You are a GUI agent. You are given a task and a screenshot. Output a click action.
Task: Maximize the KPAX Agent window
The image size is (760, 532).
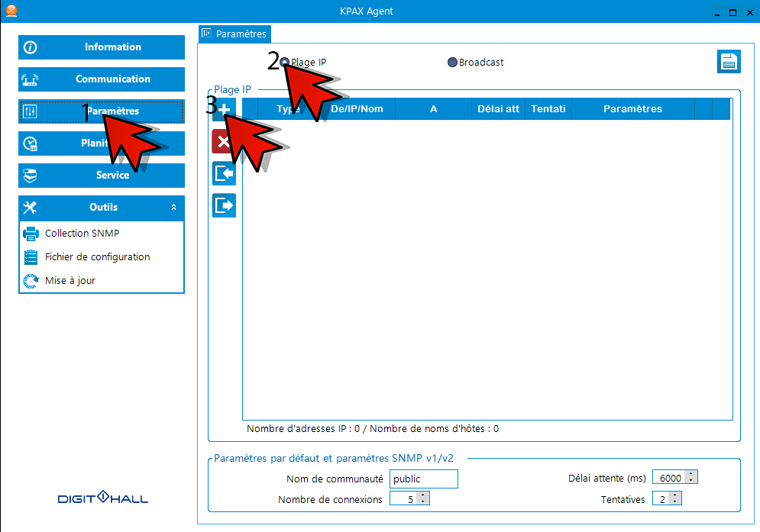733,13
